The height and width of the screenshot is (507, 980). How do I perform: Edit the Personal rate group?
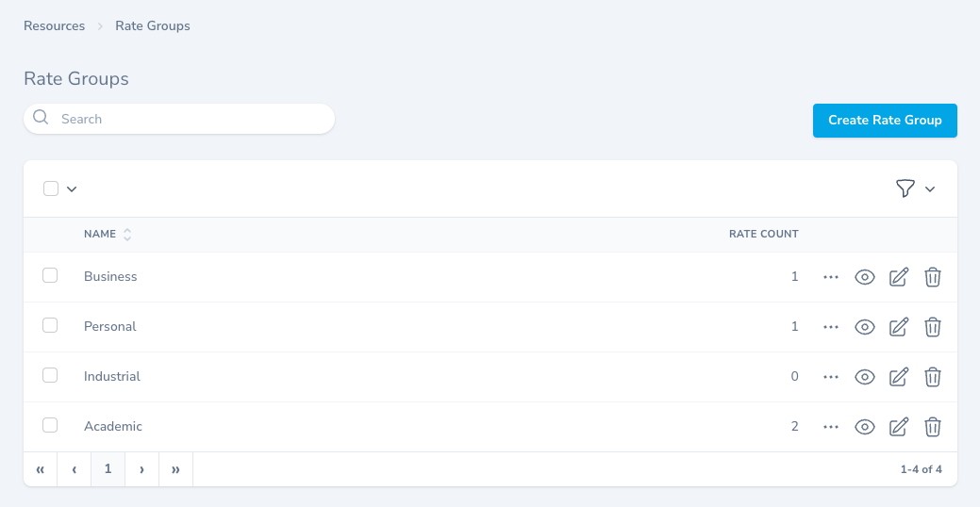(x=899, y=327)
